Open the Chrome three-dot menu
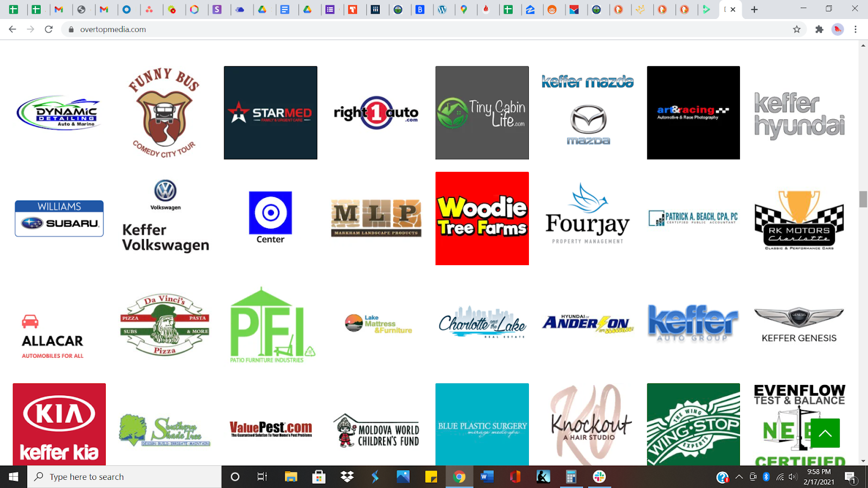The height and width of the screenshot is (488, 868). (856, 29)
